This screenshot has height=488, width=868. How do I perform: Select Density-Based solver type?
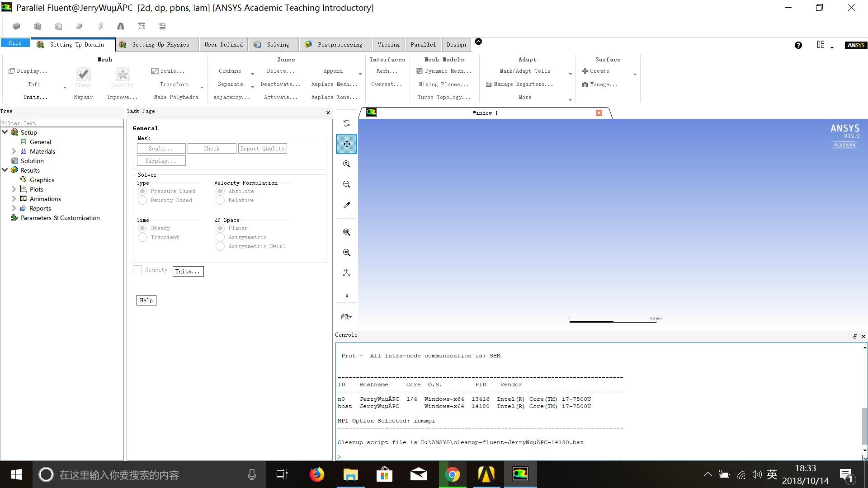click(x=142, y=200)
